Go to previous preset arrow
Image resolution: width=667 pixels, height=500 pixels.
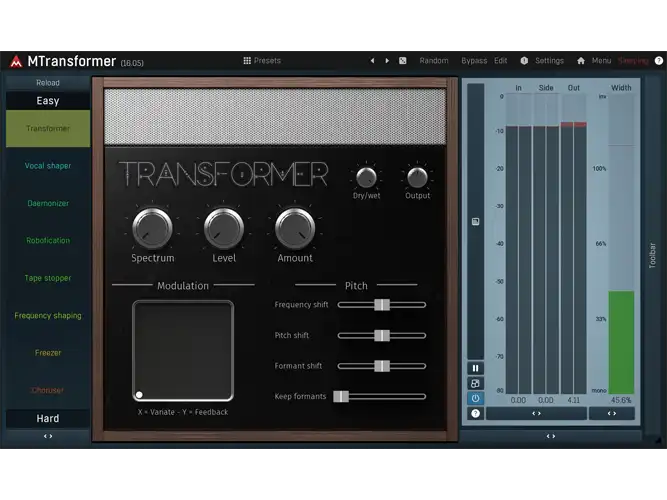click(372, 61)
